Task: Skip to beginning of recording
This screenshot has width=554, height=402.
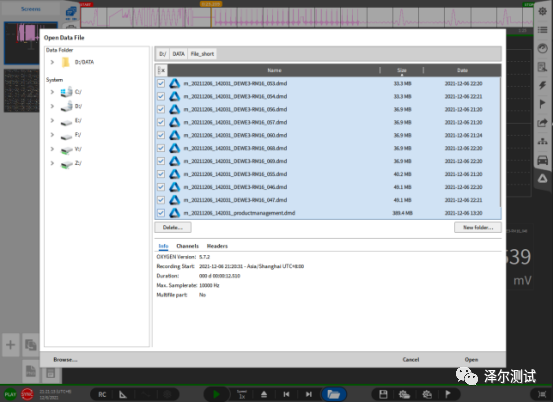Action: (x=286, y=394)
